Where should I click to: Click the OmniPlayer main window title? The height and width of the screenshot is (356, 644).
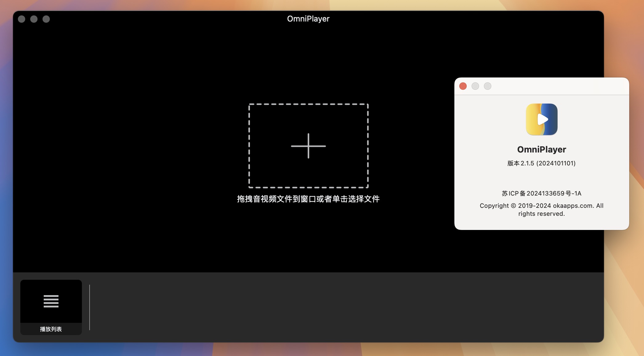308,19
